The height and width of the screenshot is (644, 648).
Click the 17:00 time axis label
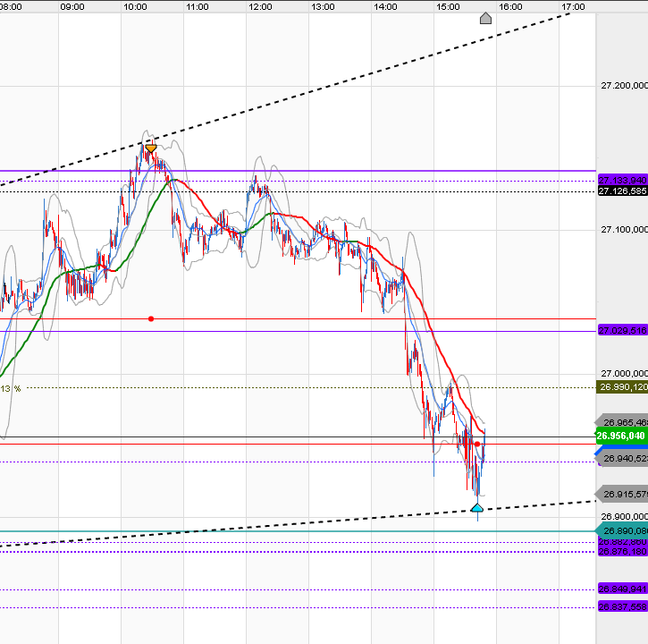pos(573,6)
